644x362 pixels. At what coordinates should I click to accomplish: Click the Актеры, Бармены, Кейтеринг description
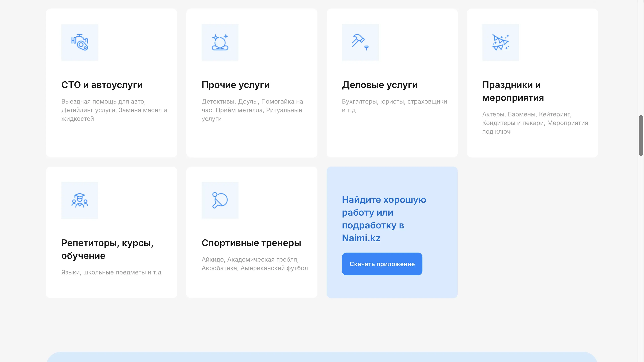coord(535,123)
